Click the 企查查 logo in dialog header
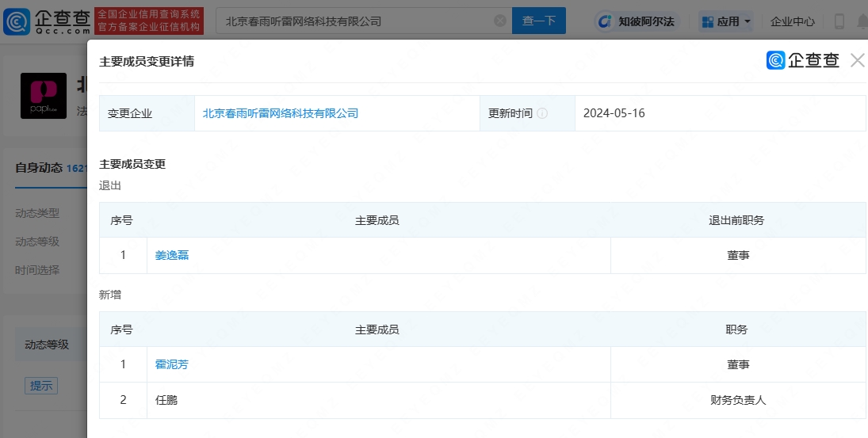Image resolution: width=868 pixels, height=438 pixels. (803, 60)
